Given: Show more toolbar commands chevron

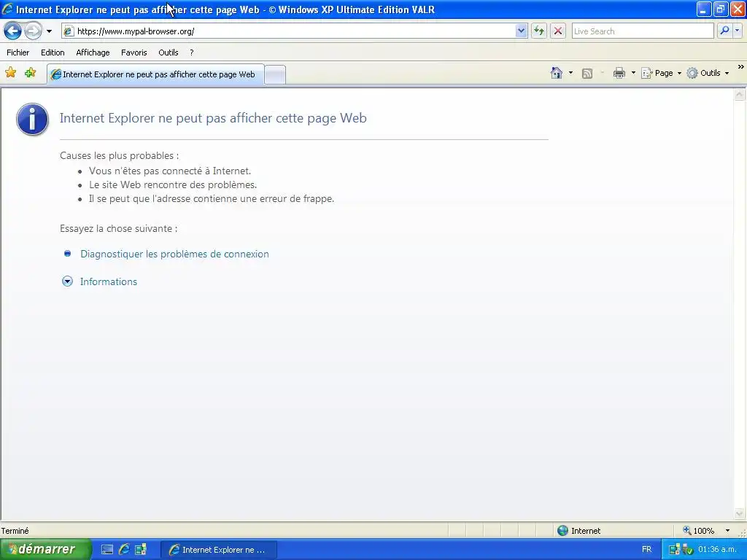Looking at the screenshot, I should 741,67.
